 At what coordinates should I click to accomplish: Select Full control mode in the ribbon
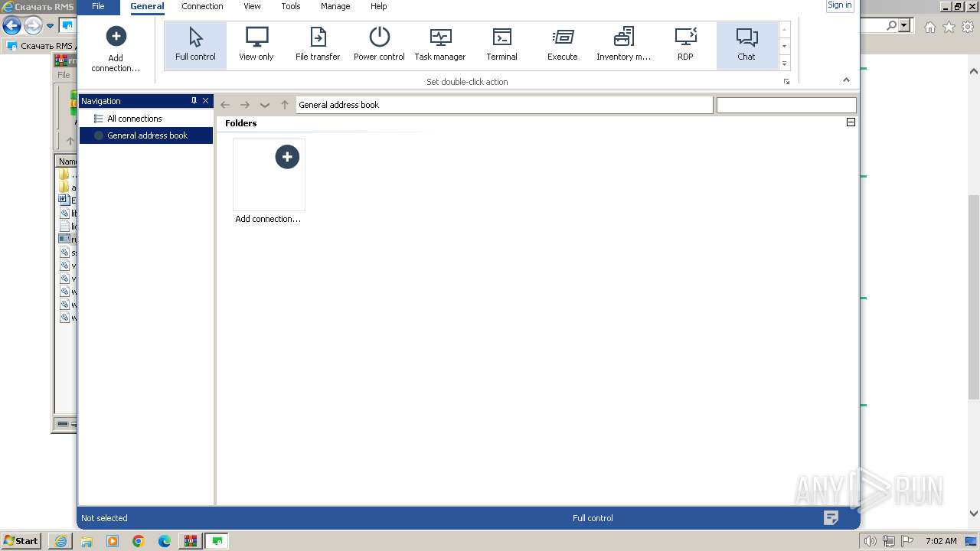coord(195,45)
